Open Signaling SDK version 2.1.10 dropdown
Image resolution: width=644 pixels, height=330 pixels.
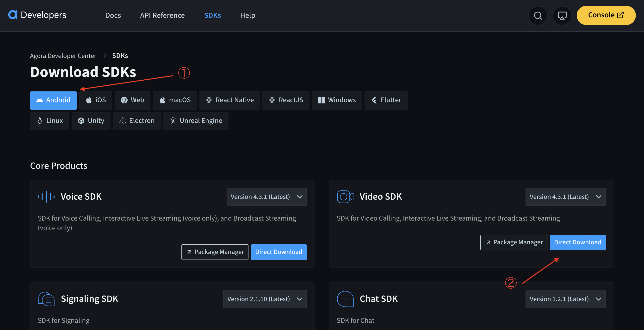265,299
